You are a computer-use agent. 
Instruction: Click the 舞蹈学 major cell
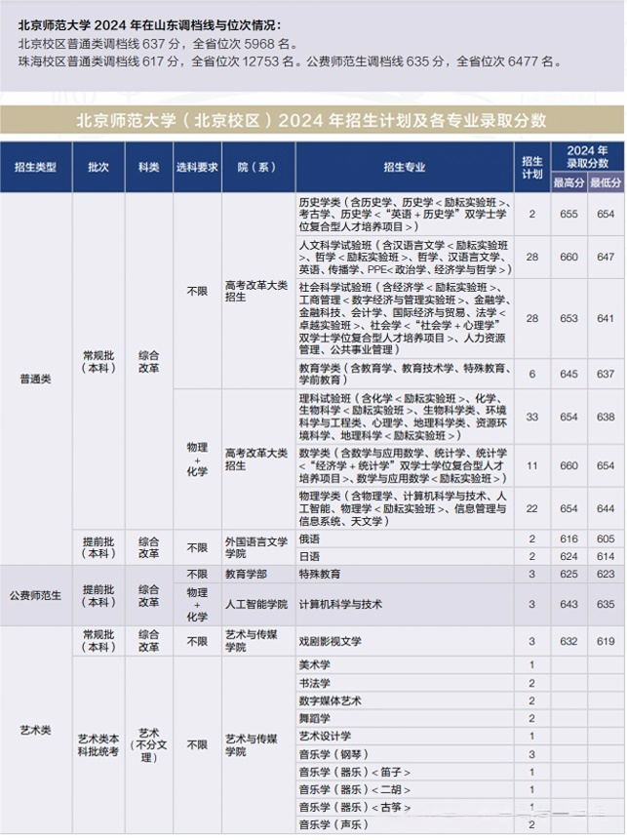pos(405,718)
